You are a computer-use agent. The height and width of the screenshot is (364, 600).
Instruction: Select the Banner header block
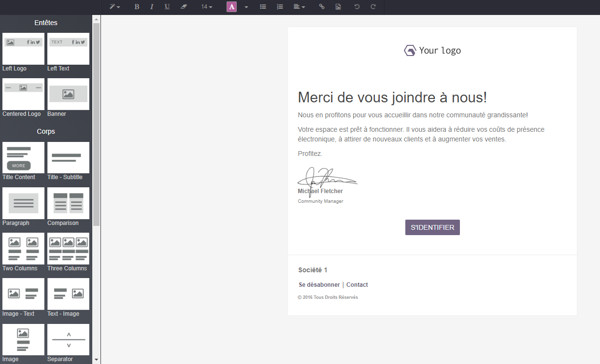tap(68, 98)
